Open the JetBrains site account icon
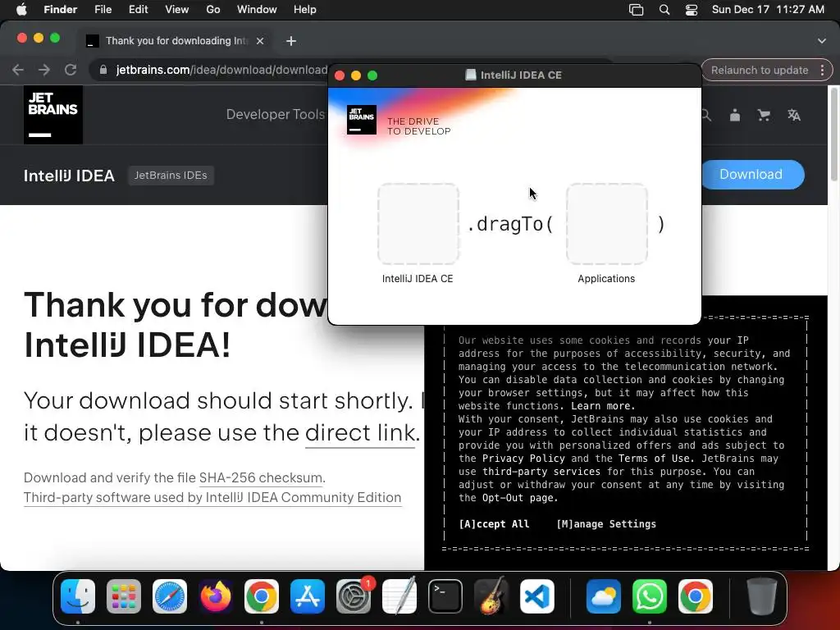The width and height of the screenshot is (840, 630). (x=735, y=115)
